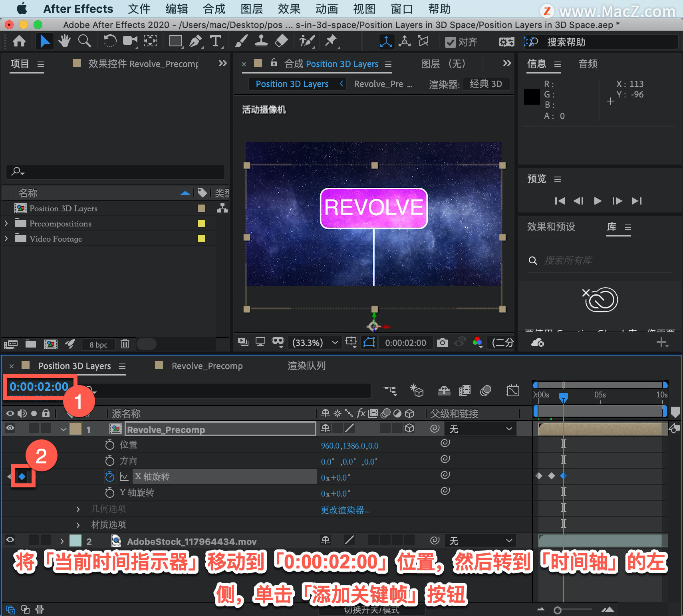
Task: Click the play button in preview panel
Action: tap(598, 201)
